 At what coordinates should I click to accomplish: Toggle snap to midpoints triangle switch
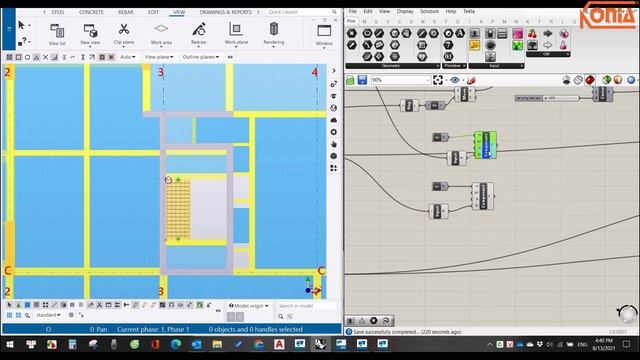pos(36,57)
